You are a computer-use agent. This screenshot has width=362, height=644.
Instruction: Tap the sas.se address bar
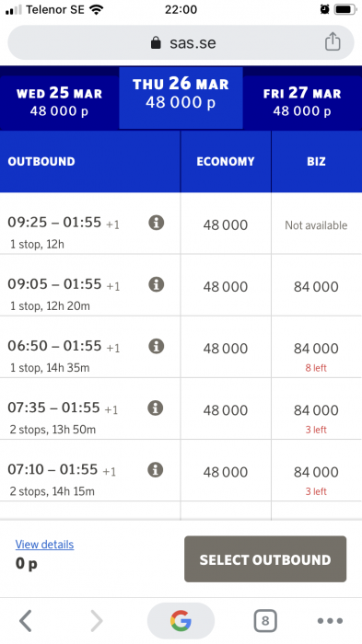click(x=181, y=42)
